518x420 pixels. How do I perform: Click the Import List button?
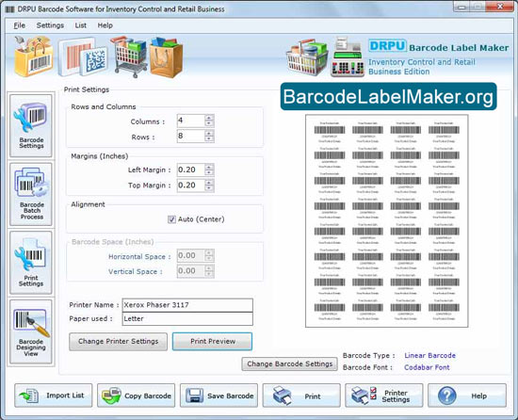pos(54,396)
